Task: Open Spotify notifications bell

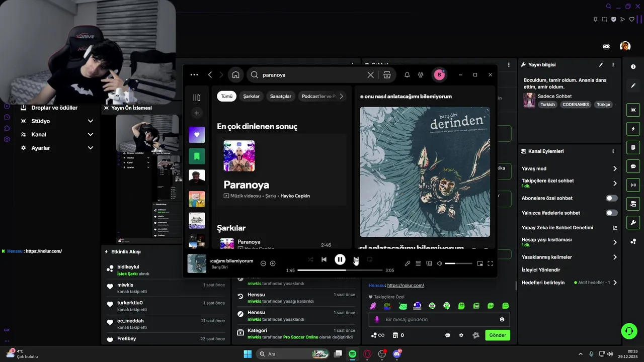Action: pos(407,75)
